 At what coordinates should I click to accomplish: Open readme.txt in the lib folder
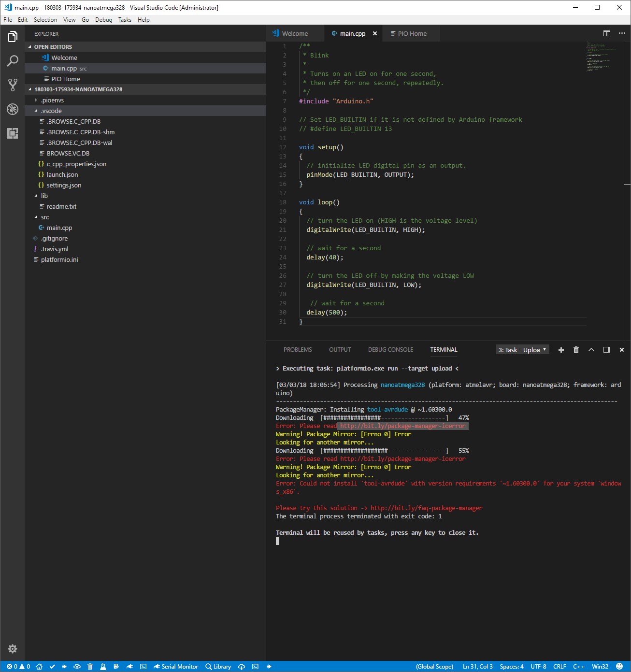[x=145, y=206]
